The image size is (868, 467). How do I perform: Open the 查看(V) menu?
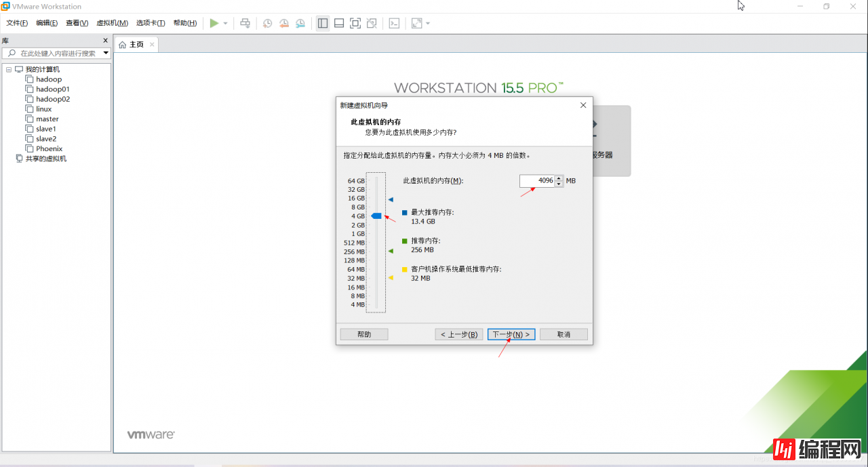(x=77, y=23)
